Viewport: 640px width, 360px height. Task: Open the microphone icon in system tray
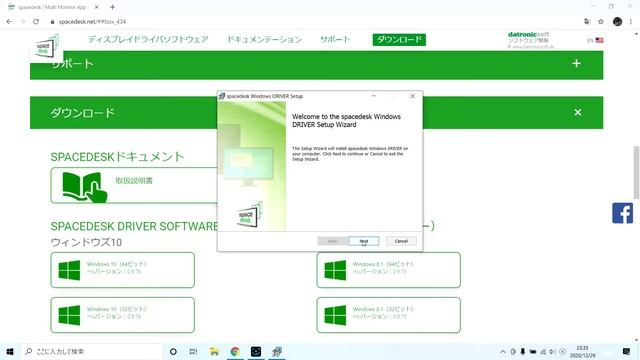523,351
